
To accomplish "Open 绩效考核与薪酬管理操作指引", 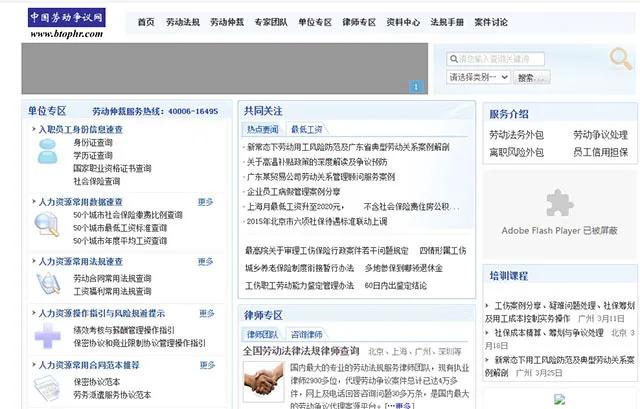I will 124,330.
